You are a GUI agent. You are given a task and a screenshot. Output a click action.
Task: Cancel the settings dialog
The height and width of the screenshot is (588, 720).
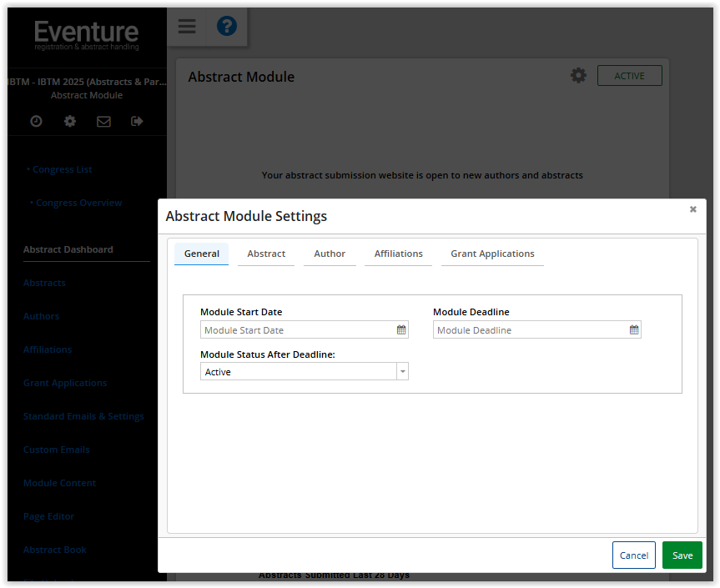pos(633,555)
